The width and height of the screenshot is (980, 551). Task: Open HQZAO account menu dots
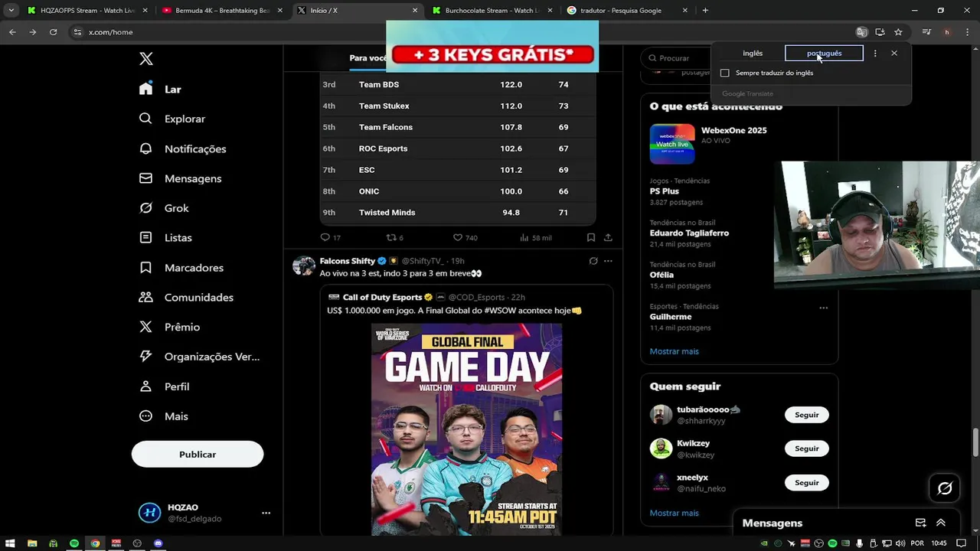point(266,513)
